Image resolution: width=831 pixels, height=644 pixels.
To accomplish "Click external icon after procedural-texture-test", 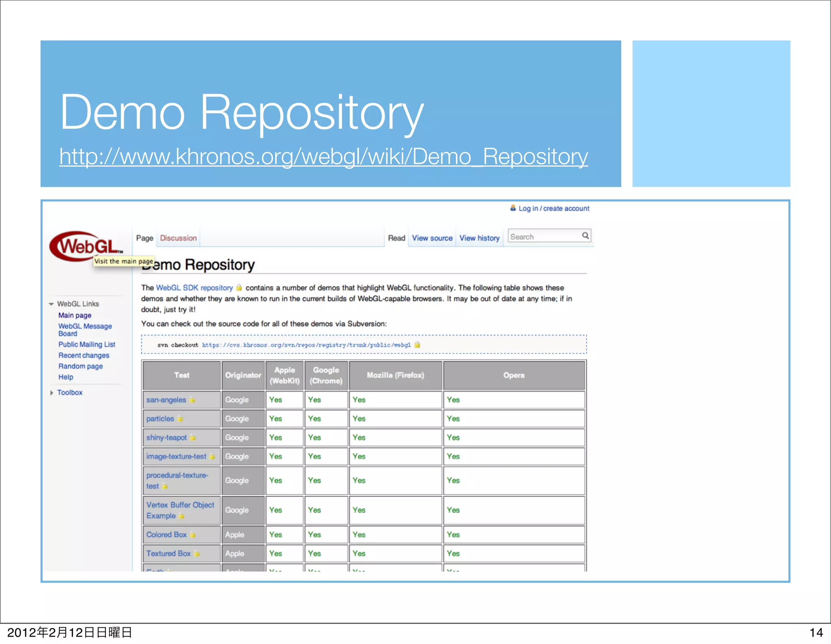I will [165, 486].
